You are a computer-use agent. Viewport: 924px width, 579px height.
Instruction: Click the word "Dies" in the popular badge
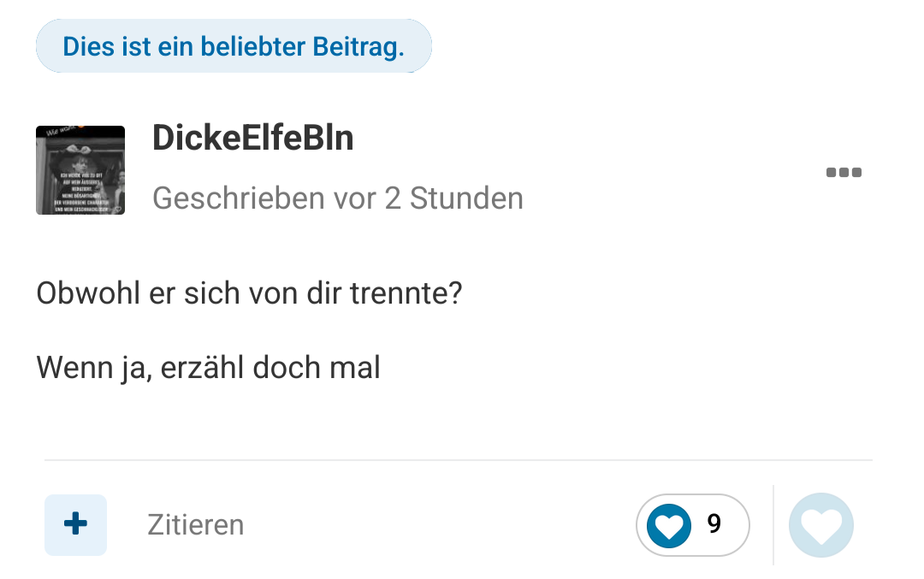pos(88,46)
